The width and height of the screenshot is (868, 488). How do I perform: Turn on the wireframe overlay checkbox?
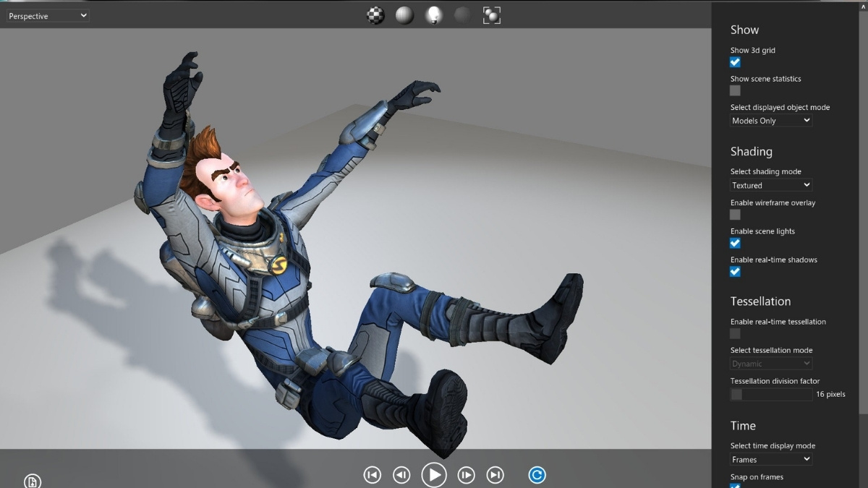click(735, 215)
